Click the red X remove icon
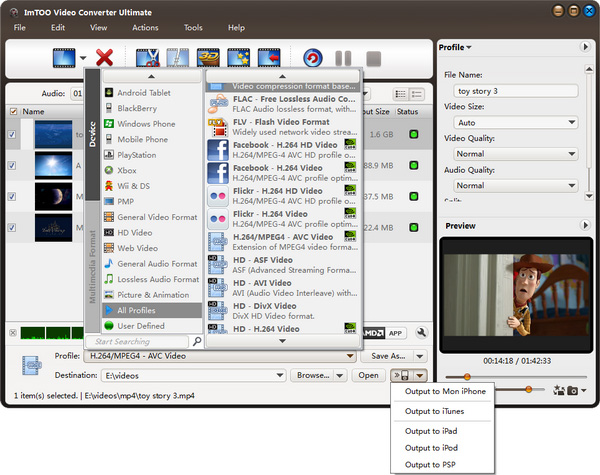This screenshot has height=475, width=600. pos(104,58)
